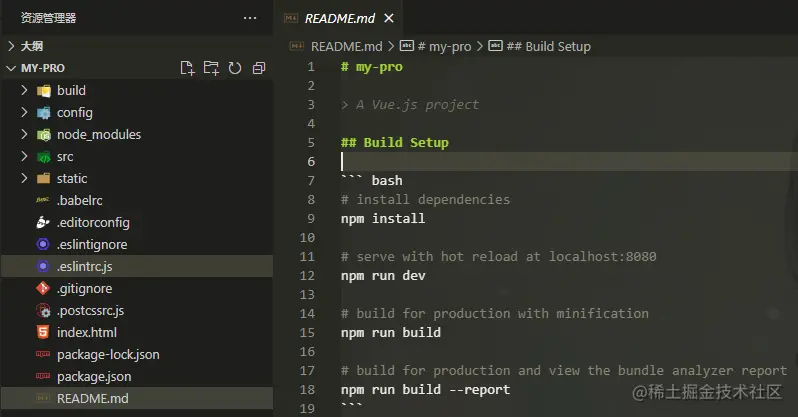Screen dimensions: 798x417
Task: Click line number 12 in the gutter
Action: 307,275
